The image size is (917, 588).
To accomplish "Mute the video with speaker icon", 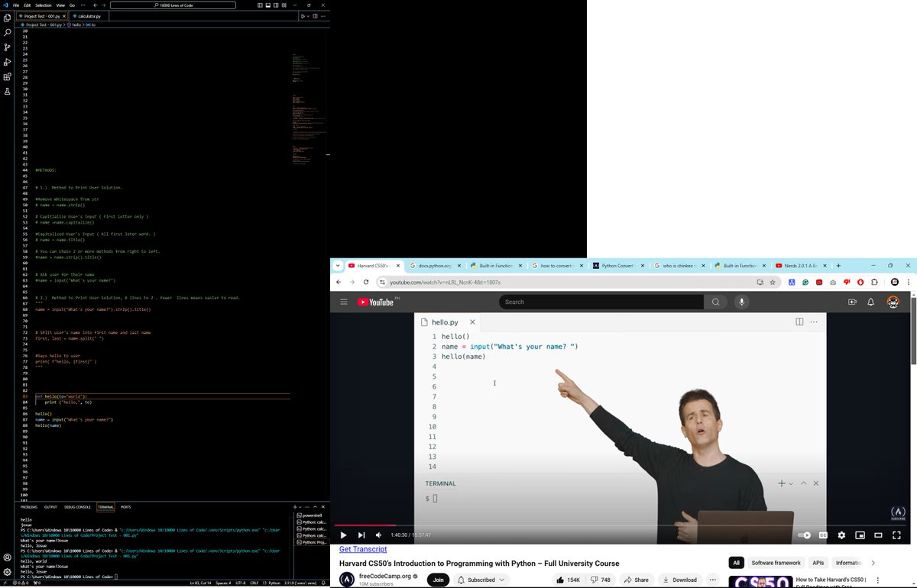I will tap(378, 535).
